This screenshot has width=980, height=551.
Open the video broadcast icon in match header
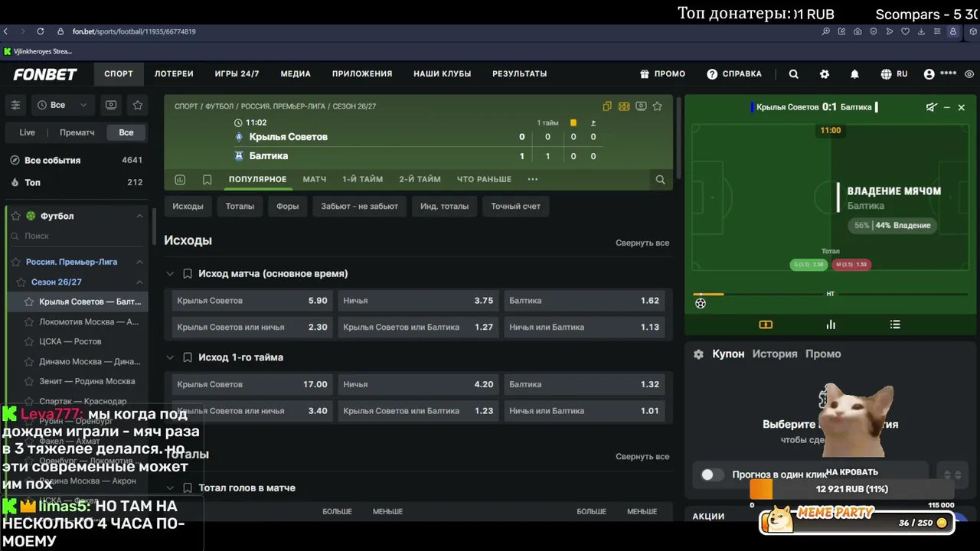click(641, 106)
